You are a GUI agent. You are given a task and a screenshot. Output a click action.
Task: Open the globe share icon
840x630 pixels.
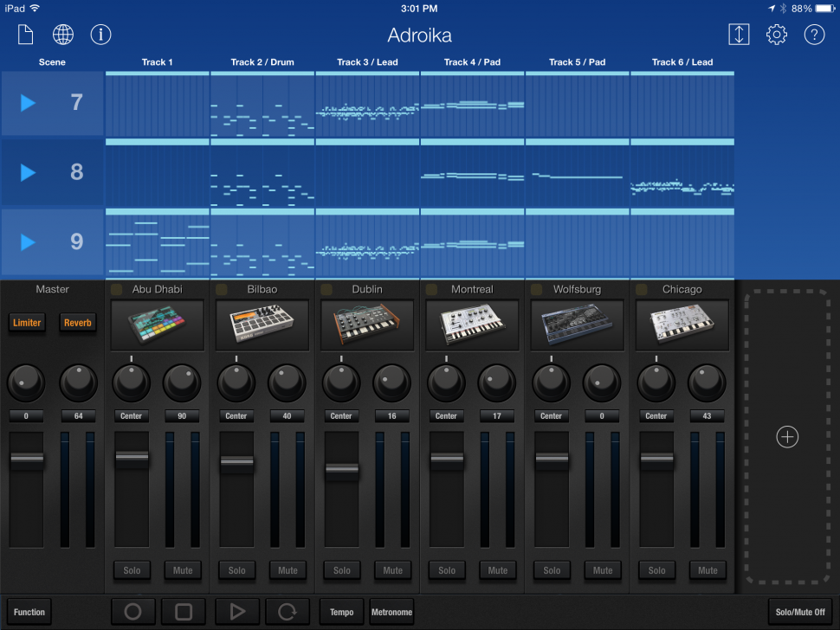62,35
